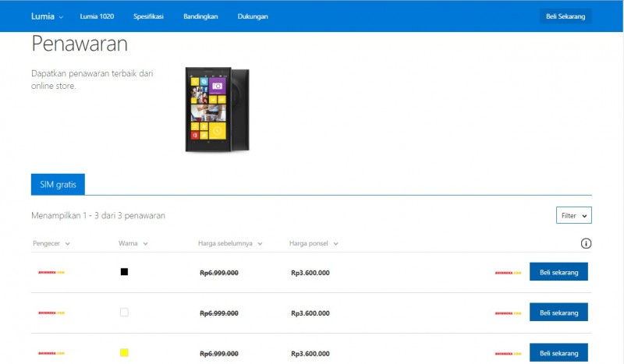Image resolution: width=624 pixels, height=364 pixels.
Task: Click retailer logo in yellow color row
Action: pyautogui.click(x=51, y=353)
